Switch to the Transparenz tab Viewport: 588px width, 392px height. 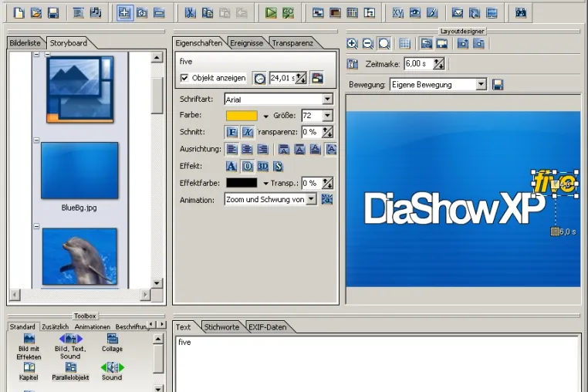tap(292, 43)
